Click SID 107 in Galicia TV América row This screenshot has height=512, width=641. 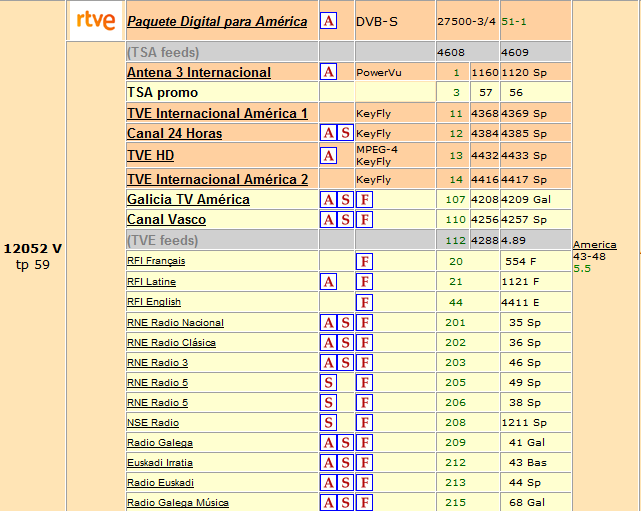455,200
